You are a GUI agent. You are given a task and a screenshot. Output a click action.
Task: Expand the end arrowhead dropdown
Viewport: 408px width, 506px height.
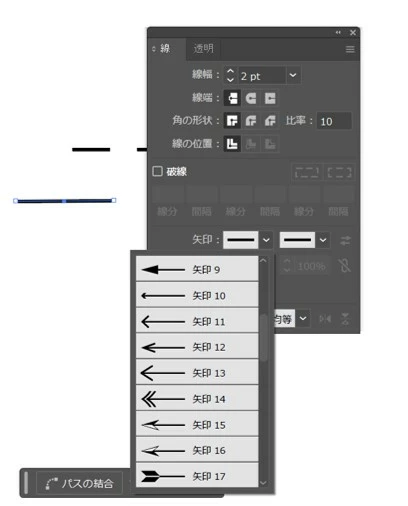[x=323, y=240]
